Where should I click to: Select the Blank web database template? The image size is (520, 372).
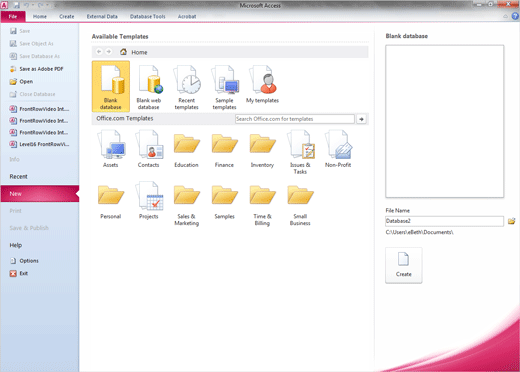(149, 87)
